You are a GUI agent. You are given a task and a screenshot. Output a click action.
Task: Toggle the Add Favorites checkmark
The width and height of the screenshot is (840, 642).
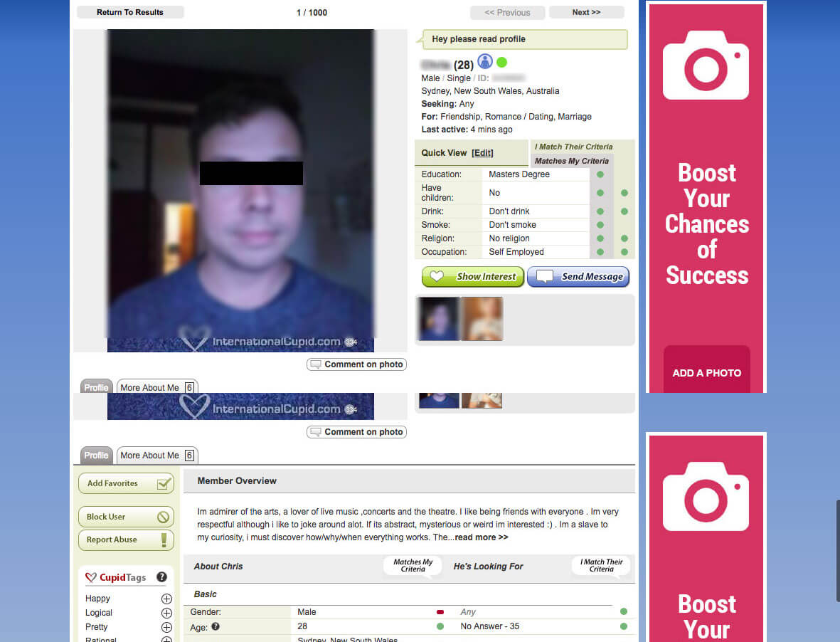click(164, 484)
